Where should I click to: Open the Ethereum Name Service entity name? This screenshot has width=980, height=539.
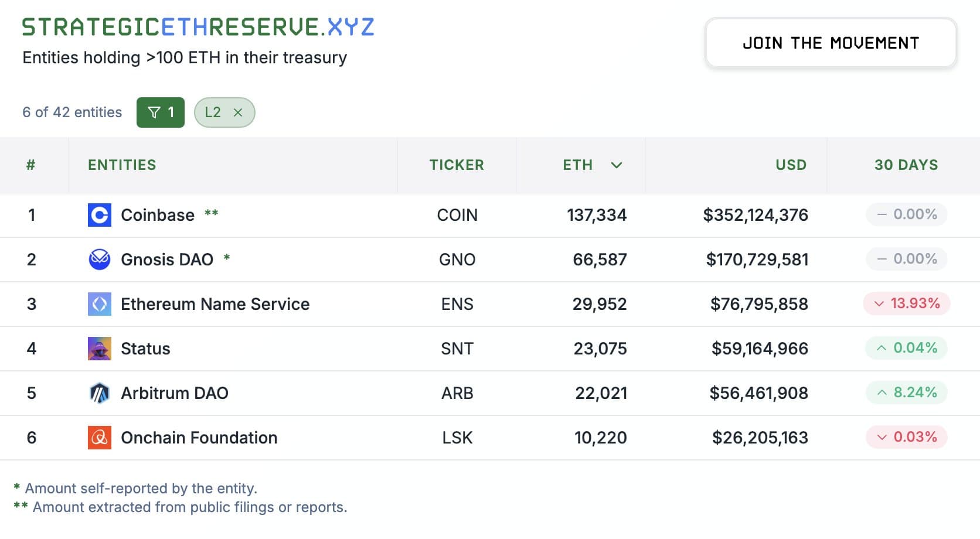(215, 304)
